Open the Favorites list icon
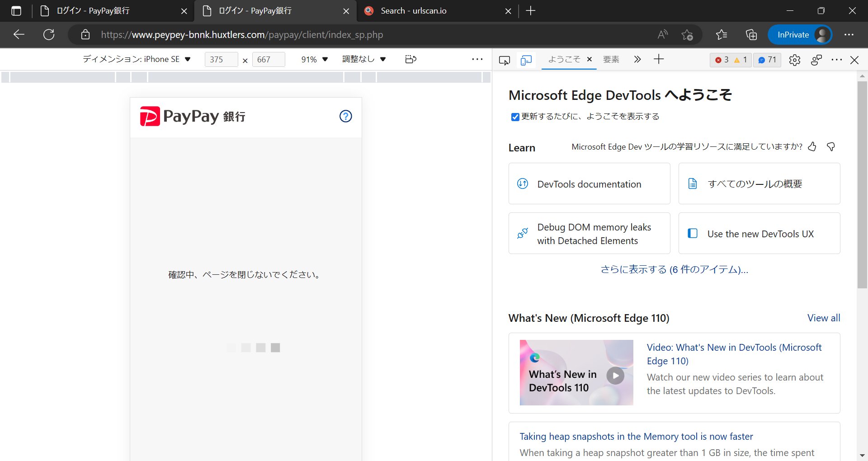The image size is (868, 461). point(722,34)
